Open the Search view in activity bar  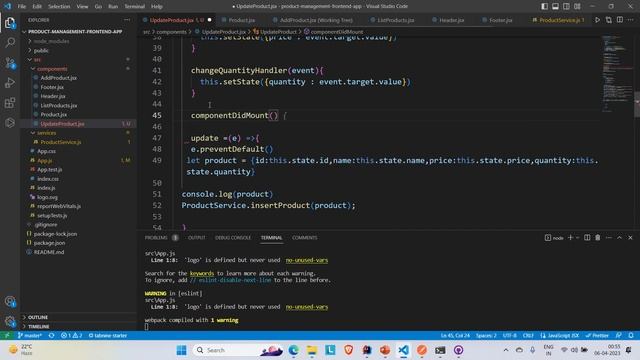[x=10, y=42]
